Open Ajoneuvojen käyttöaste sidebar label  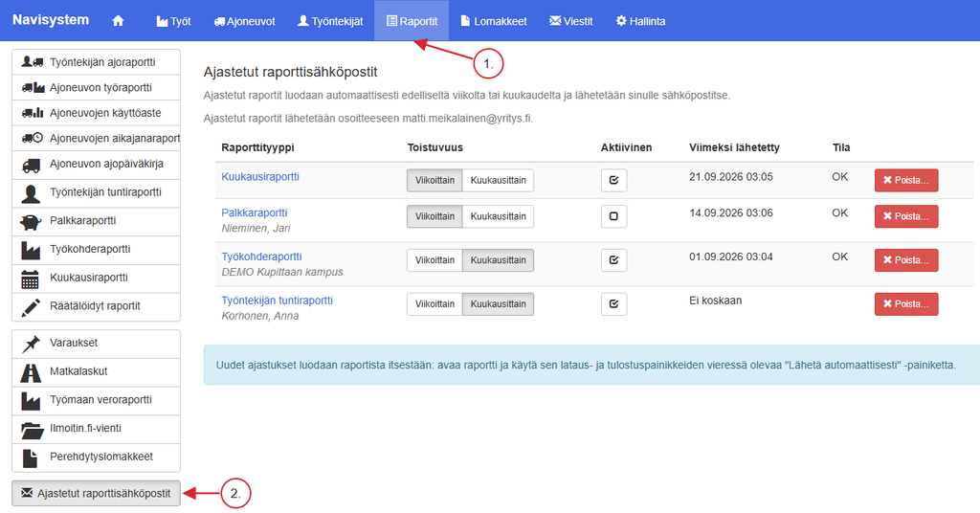105,113
